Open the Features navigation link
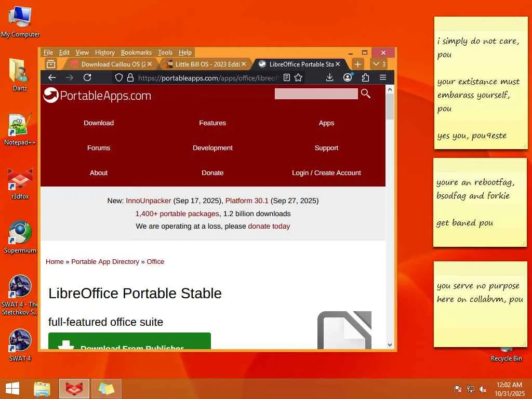 212,123
